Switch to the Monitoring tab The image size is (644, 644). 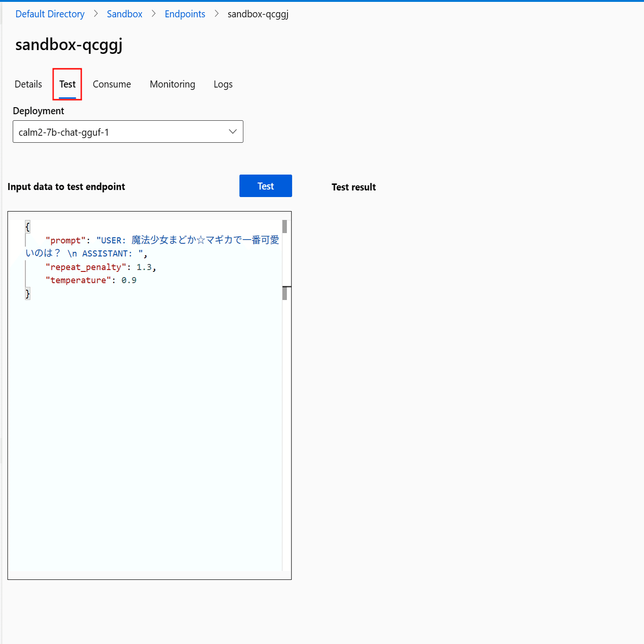(172, 84)
